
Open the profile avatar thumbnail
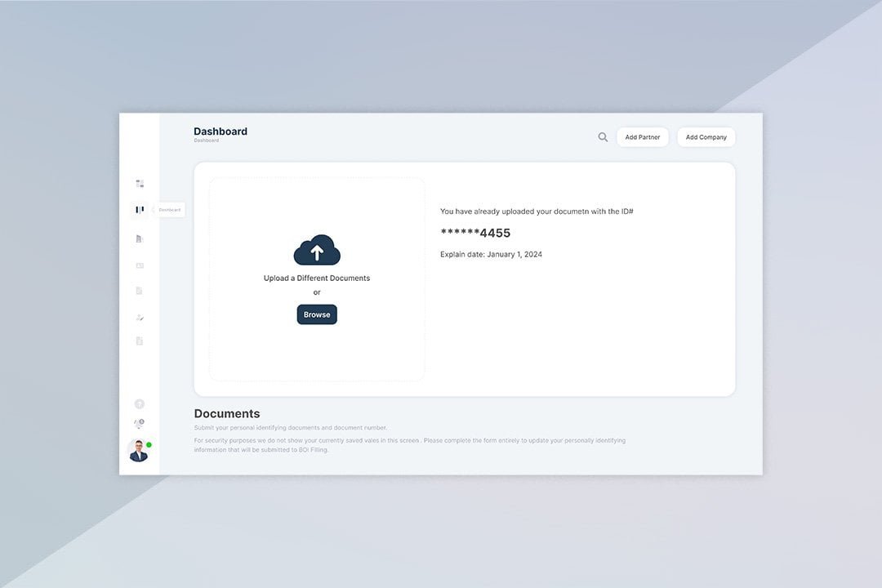coord(137,450)
